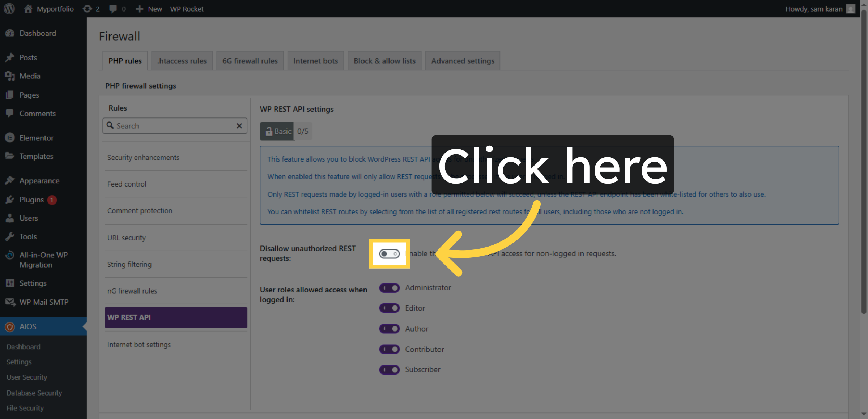
Task: Open the Block & allow lists tab
Action: [384, 60]
